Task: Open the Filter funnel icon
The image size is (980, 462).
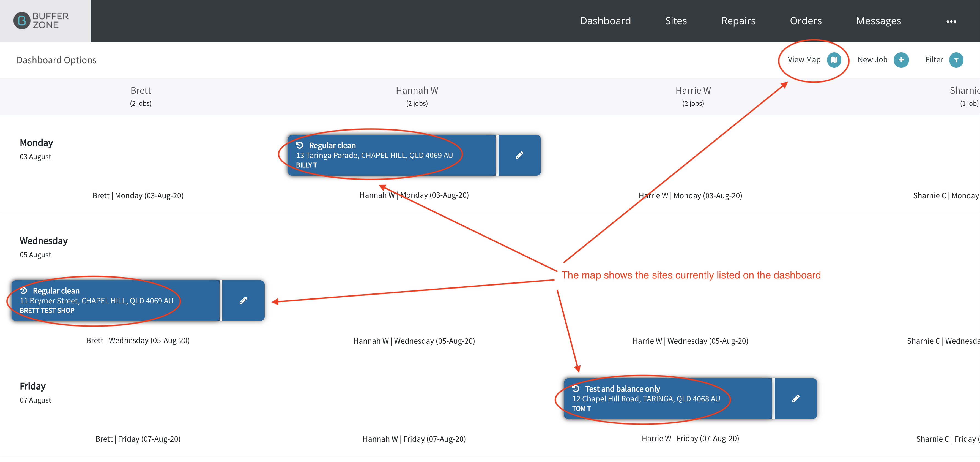Action: pos(956,60)
